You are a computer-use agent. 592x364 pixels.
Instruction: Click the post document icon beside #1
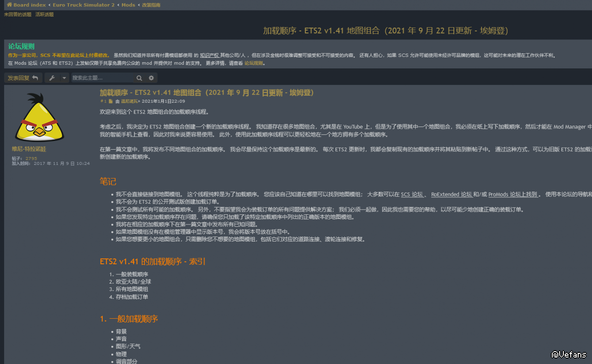[111, 101]
